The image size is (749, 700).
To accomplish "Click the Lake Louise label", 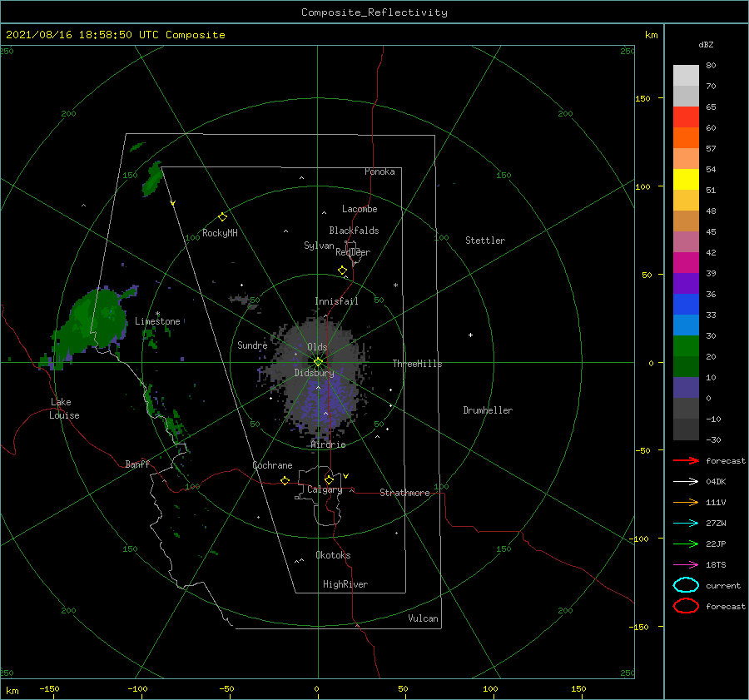I will click(x=64, y=409).
